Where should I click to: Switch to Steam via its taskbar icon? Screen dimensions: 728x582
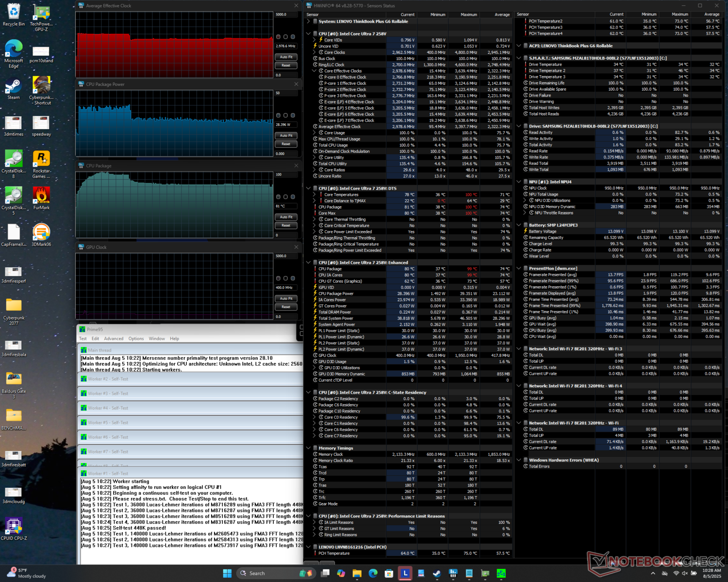tap(437, 573)
